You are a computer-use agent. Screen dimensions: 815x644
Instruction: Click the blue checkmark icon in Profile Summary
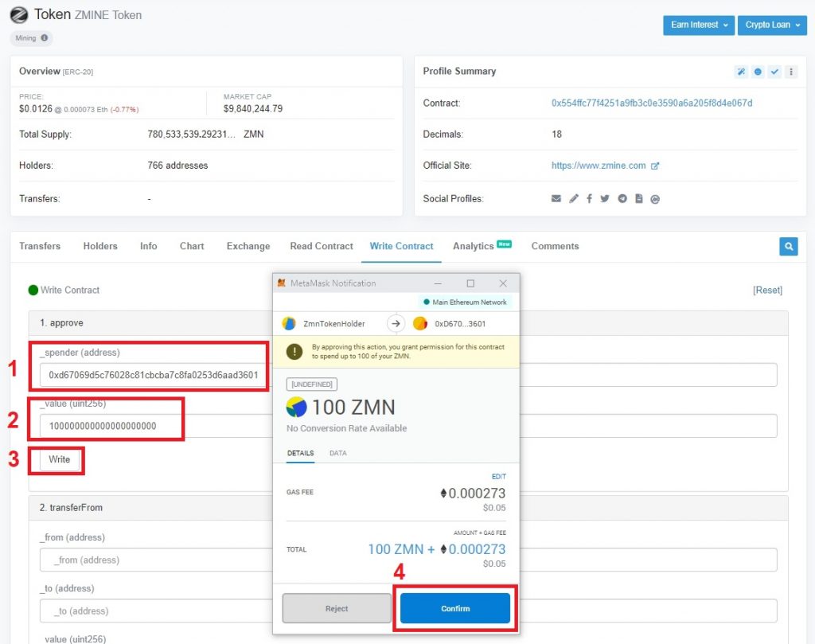point(774,71)
